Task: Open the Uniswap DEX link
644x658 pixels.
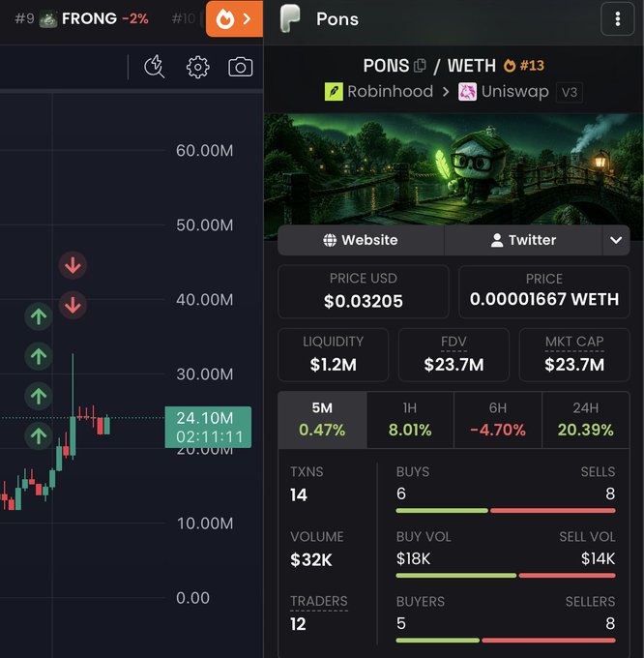Action: [x=504, y=92]
